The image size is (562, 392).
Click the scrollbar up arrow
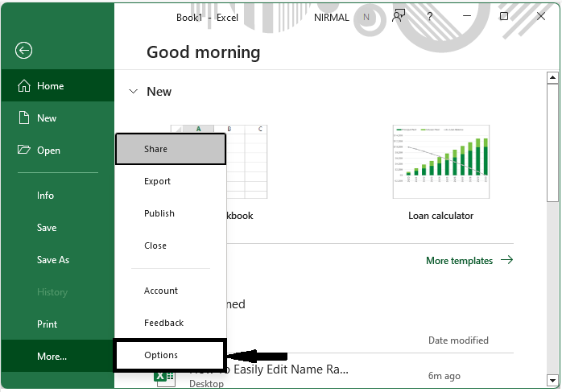click(552, 77)
